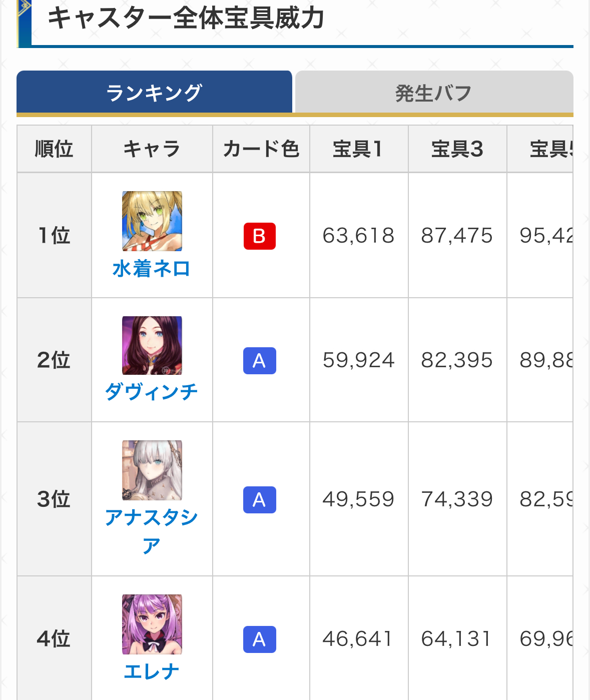The image size is (590, 700).
Task: Open the ダヴィンチ character link
Action: 151,391
